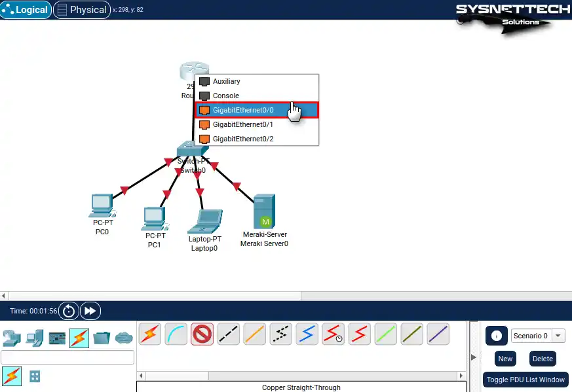The width and height of the screenshot is (572, 392).
Task: Pick the Copper Straight-Through black cable
Action: [229, 334]
